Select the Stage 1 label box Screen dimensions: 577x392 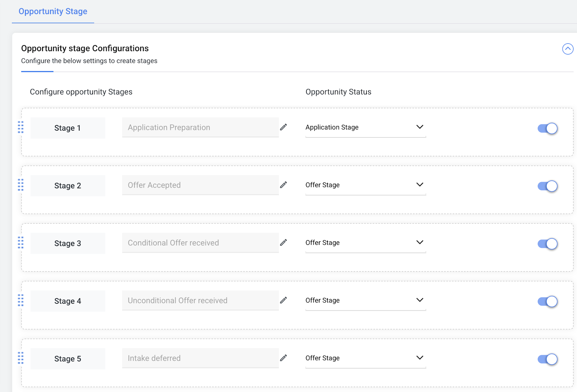coord(68,128)
